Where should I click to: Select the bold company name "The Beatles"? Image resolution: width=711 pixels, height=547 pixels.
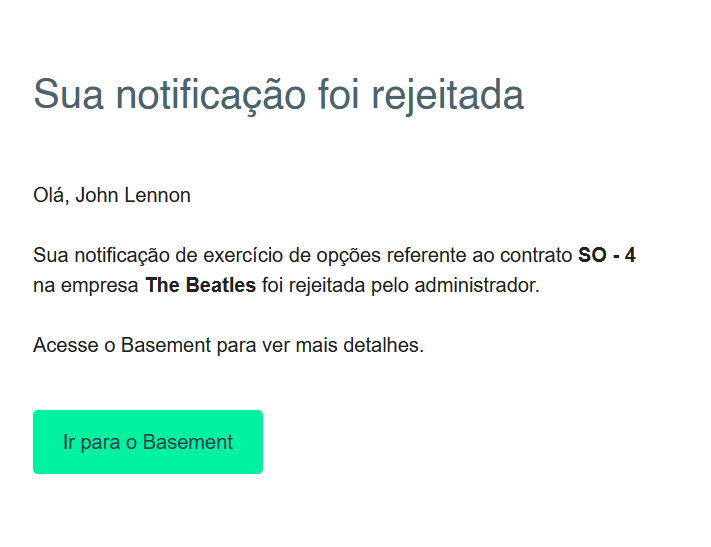point(200,285)
